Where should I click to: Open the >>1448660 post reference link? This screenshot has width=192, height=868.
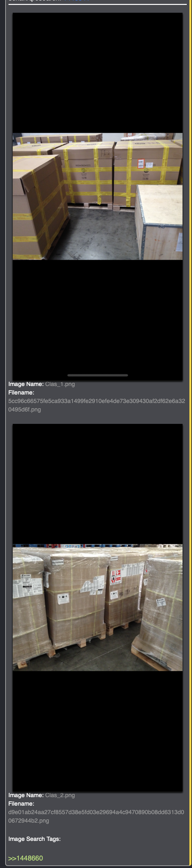pyautogui.click(x=25, y=858)
